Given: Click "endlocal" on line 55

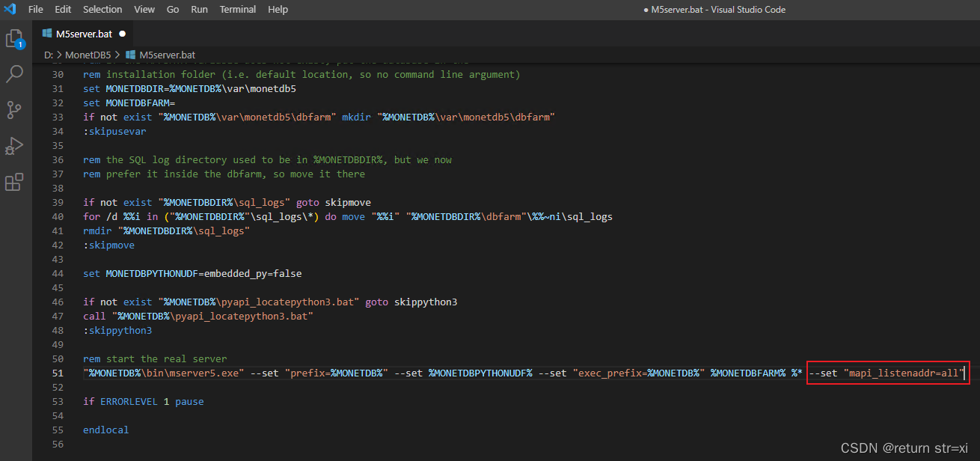Looking at the screenshot, I should (106, 430).
